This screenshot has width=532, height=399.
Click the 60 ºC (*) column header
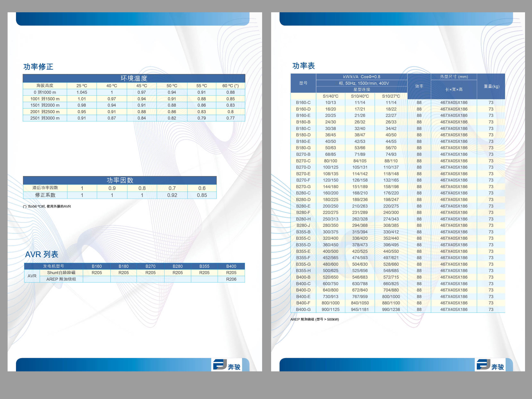[230, 86]
